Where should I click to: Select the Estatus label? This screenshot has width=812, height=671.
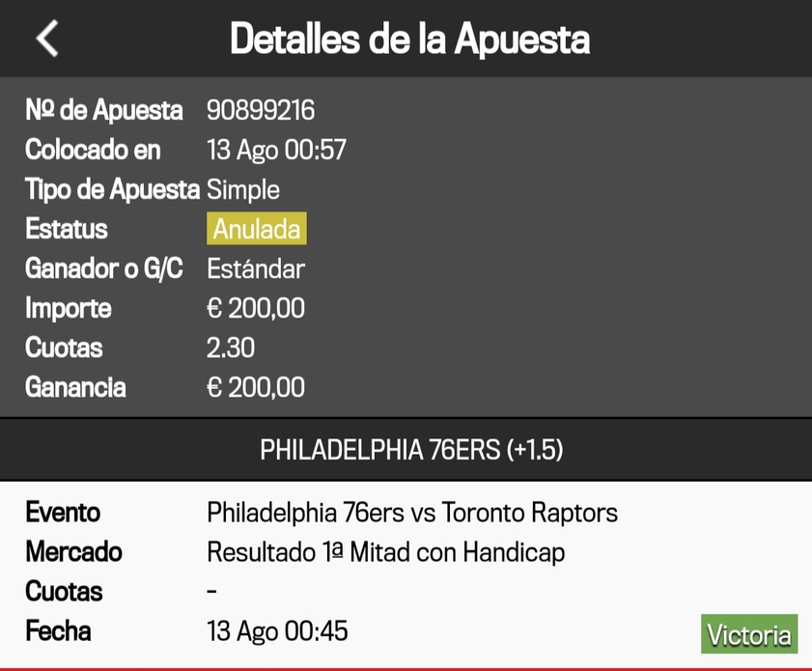(67, 229)
